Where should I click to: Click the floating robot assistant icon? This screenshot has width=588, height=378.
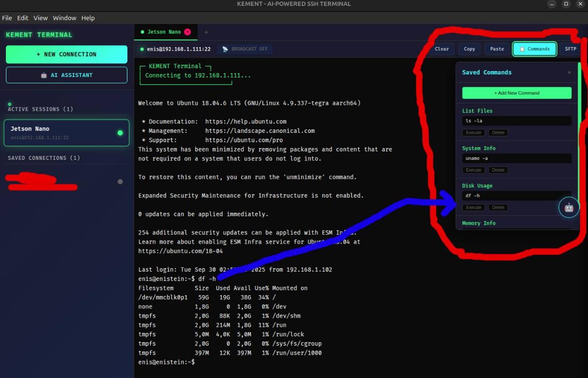tap(569, 207)
